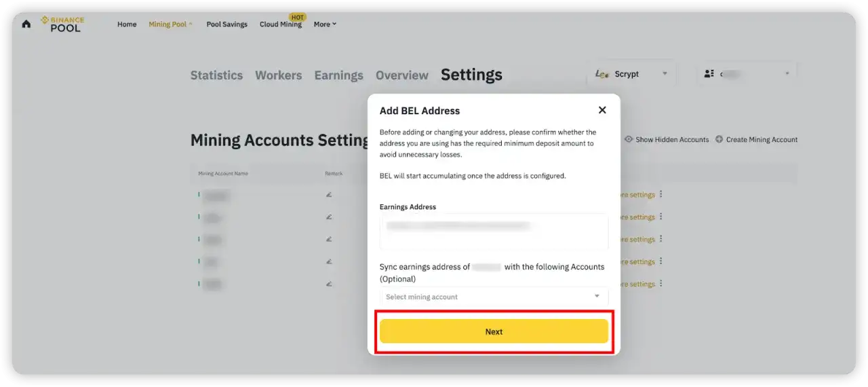Screen dimensions: 868x387
Task: Open three-dot menu for fifth mining account
Action: [661, 284]
